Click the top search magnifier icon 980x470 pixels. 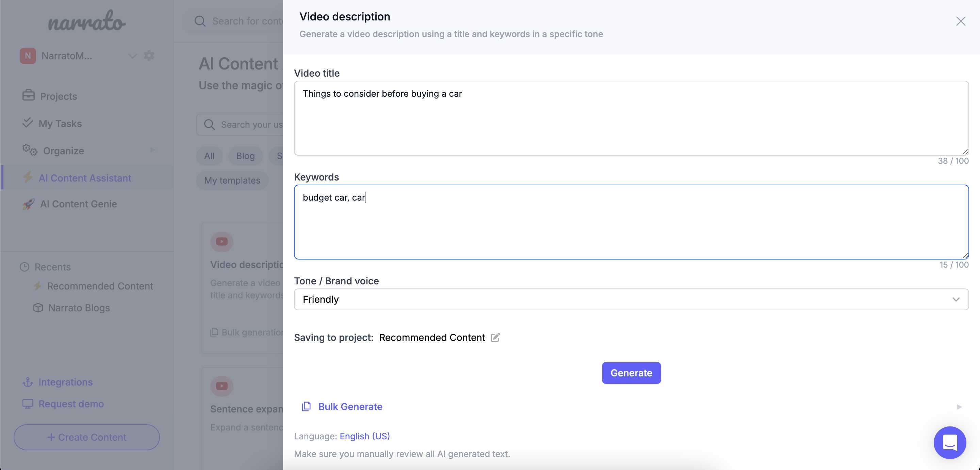click(200, 21)
